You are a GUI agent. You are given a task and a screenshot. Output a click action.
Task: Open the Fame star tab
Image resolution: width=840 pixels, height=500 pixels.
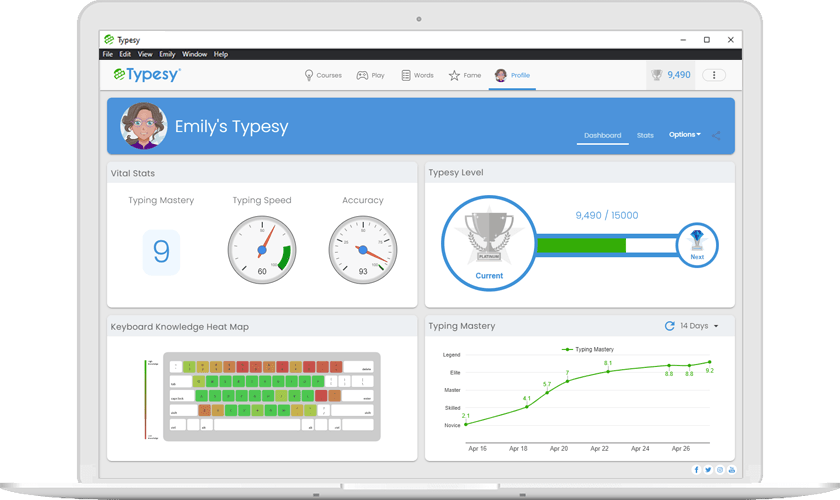coord(465,76)
